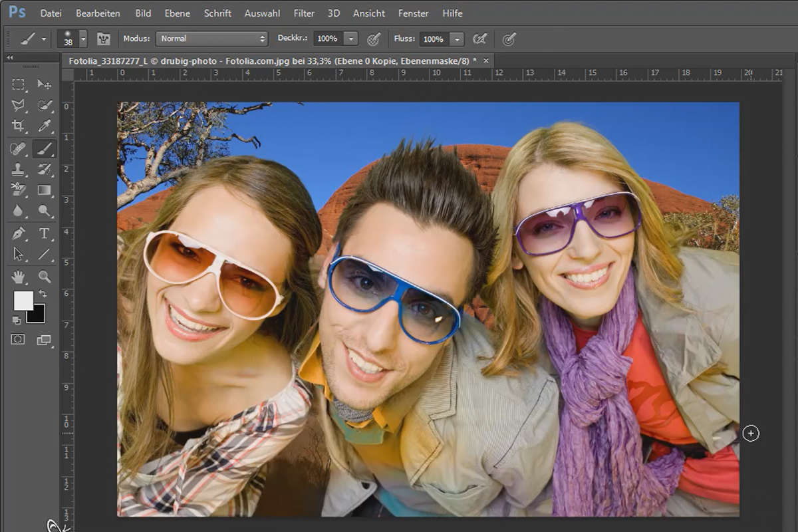Open the Modus Normal dropdown
This screenshot has width=798, height=532.
click(x=211, y=39)
